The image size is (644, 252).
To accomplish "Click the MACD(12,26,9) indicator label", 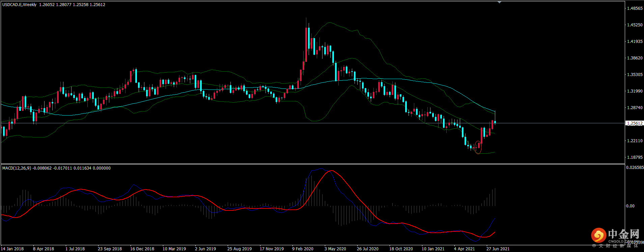I will coord(17,168).
